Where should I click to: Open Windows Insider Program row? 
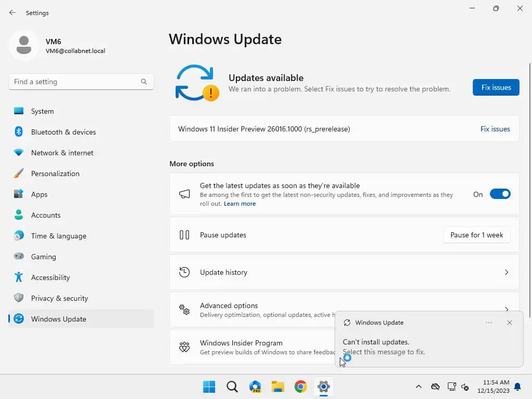pos(344,347)
